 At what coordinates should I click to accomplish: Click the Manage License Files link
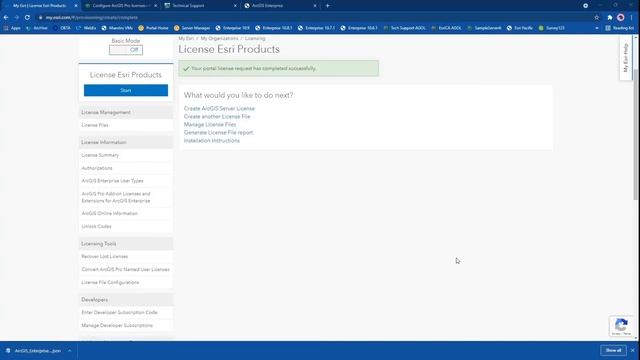[210, 124]
